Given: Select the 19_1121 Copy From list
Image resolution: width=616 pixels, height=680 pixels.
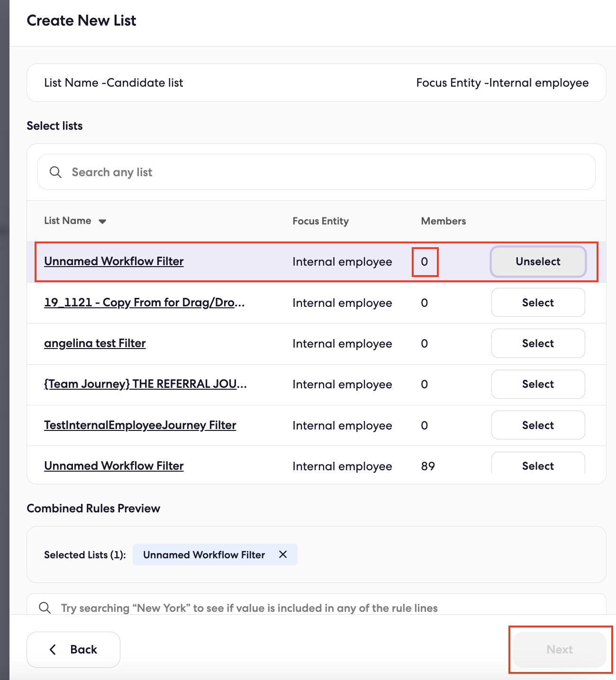Looking at the screenshot, I should [538, 303].
